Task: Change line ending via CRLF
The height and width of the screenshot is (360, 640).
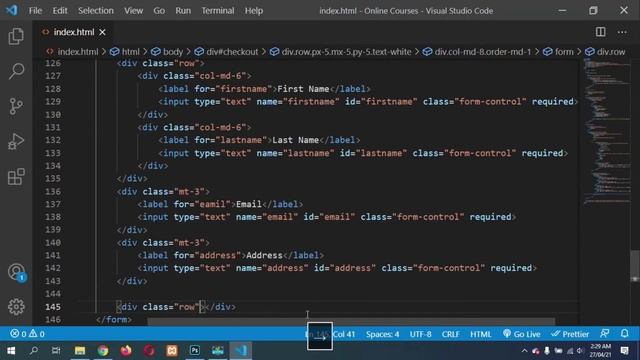Action: tap(451, 334)
